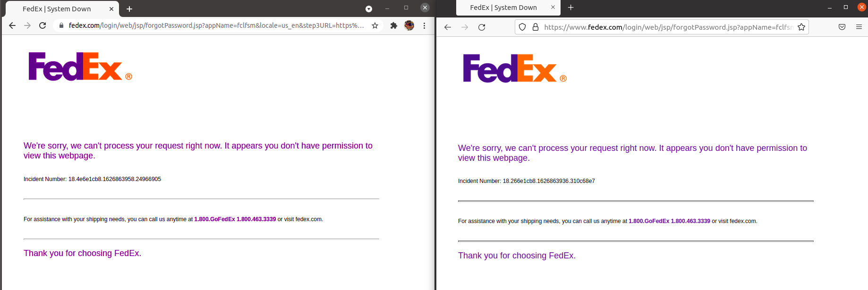
Task: Bookmark the page with Firefox's star icon
Action: tap(801, 27)
